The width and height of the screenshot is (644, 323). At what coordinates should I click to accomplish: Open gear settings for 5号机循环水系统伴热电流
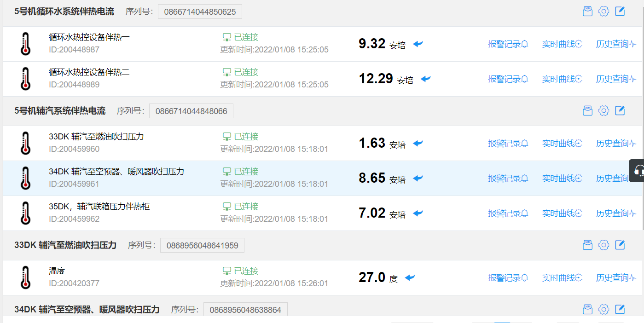603,12
